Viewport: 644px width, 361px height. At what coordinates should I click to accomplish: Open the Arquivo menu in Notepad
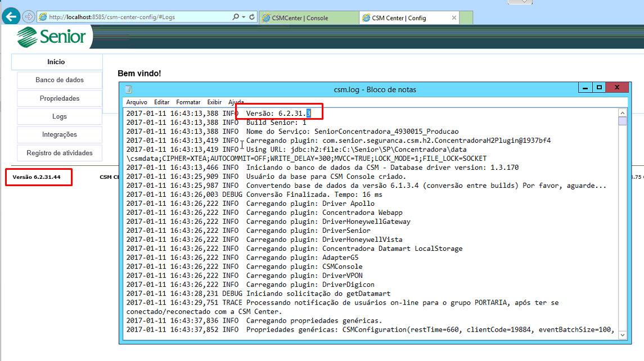click(x=137, y=102)
